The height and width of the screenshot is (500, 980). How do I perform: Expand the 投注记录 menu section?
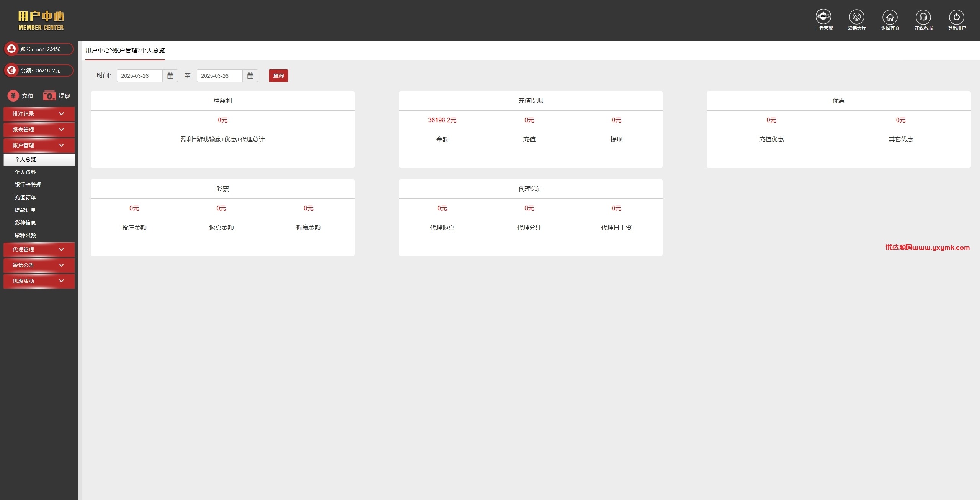tap(39, 114)
